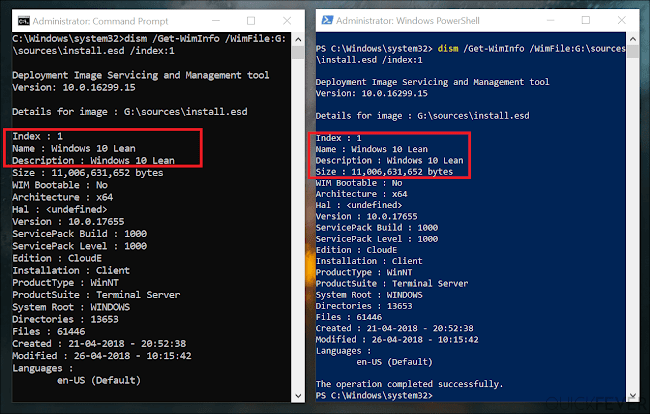The image size is (650, 414).
Task: Click 'Deployment Image Servicing' line in PowerShell
Action: pyautogui.click(x=432, y=82)
